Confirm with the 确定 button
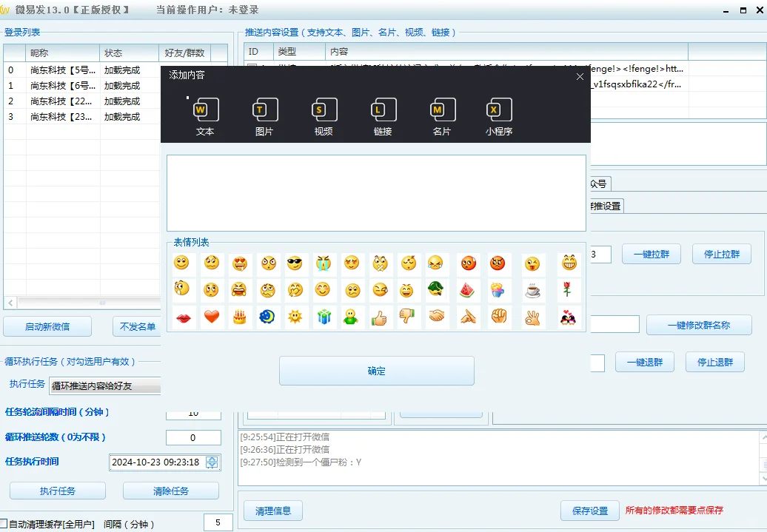This screenshot has height=532, width=767. (377, 371)
